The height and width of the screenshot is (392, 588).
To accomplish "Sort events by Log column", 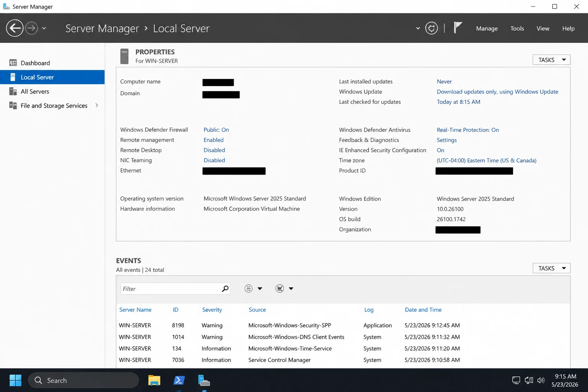I will 369,310.
